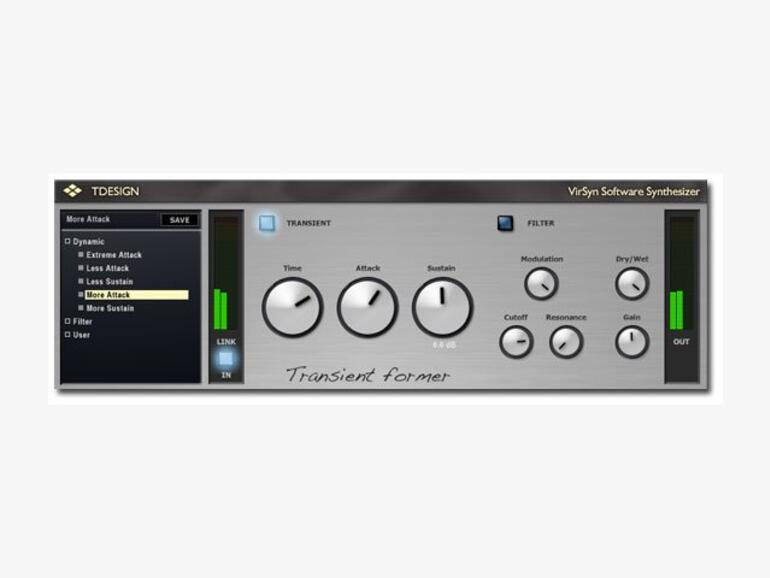Save the current More Attack preset
Viewport: 770px width, 578px height.
(180, 220)
